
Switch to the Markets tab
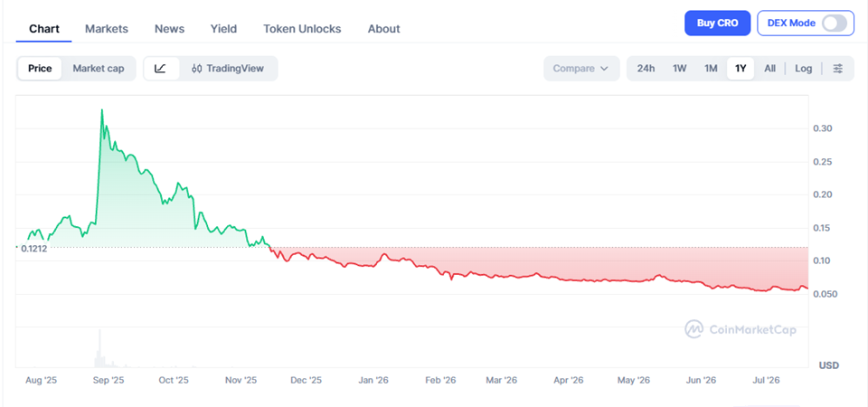tap(107, 29)
